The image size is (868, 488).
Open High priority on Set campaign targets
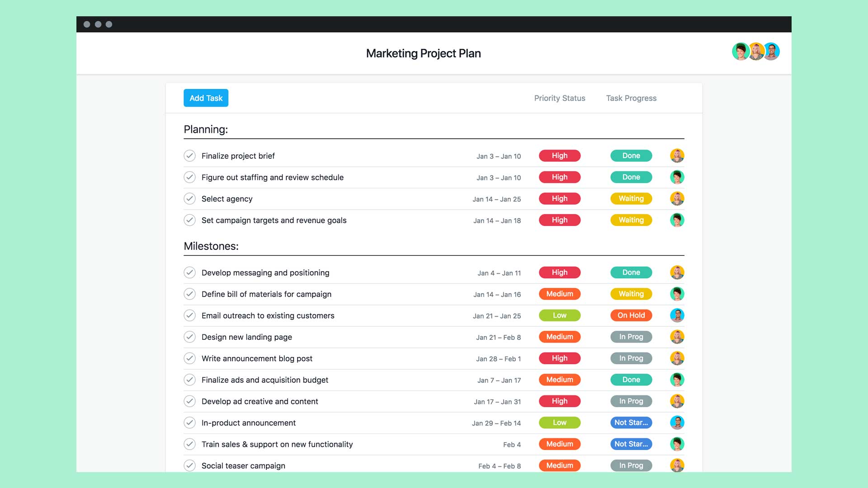[560, 220]
